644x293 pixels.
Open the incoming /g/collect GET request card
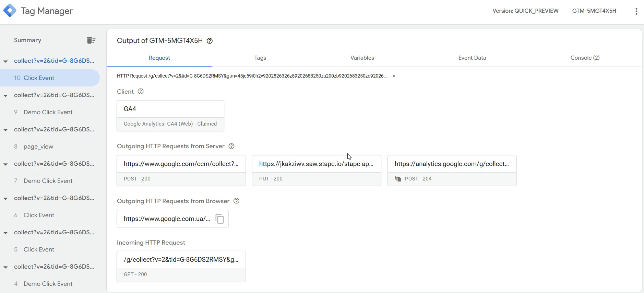point(181,267)
